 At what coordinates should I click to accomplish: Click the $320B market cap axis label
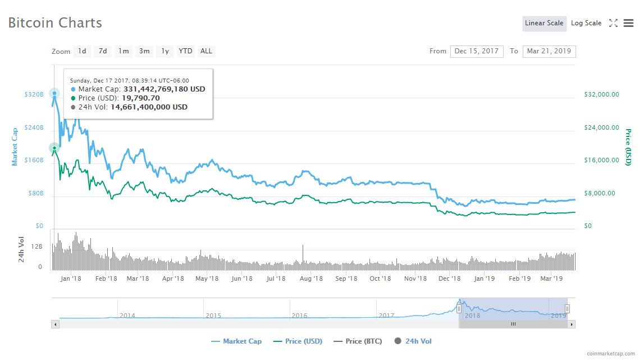point(34,94)
